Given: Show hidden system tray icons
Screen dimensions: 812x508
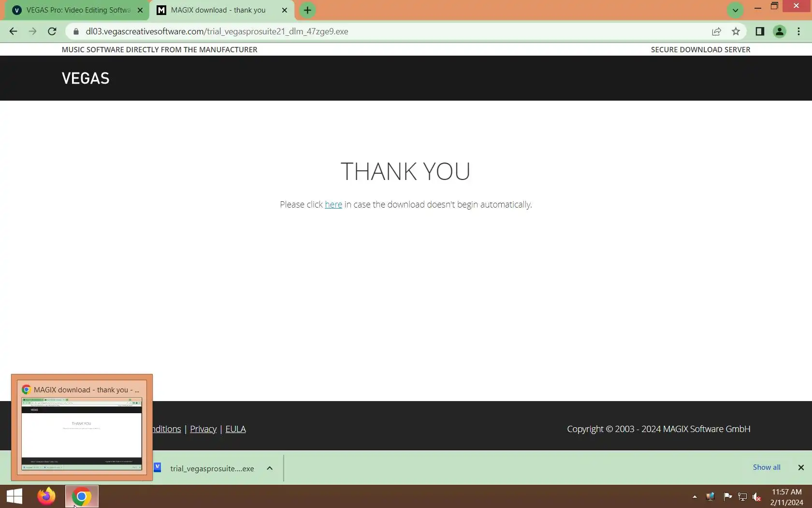Looking at the screenshot, I should tap(695, 496).
